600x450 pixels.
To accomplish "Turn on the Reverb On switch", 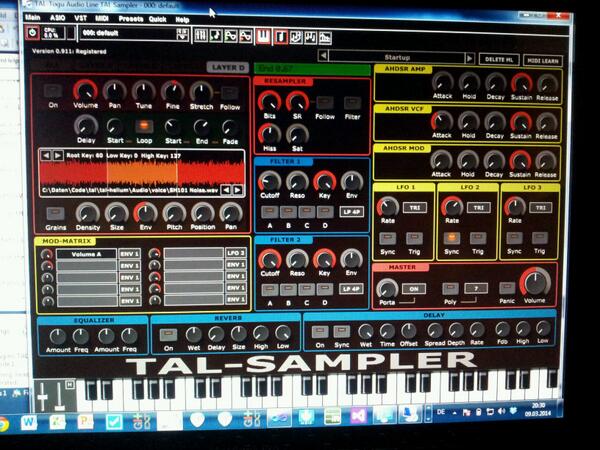I will pyautogui.click(x=169, y=335).
